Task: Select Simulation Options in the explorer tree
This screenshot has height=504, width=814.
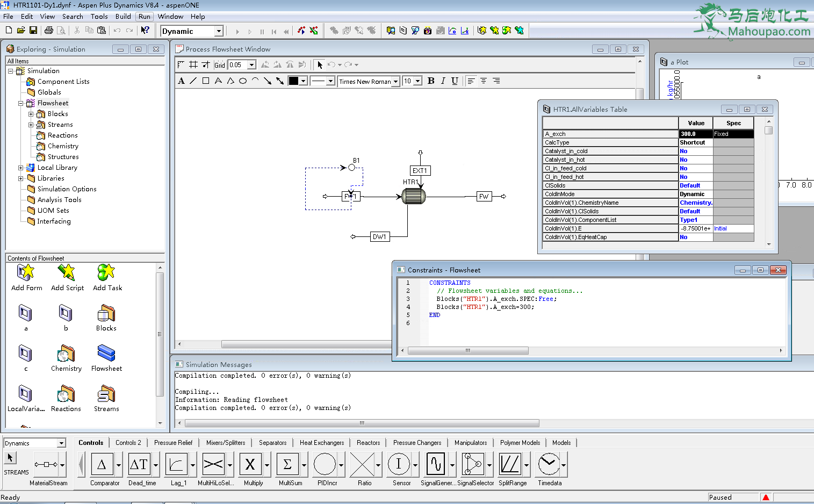Action: pyautogui.click(x=67, y=189)
